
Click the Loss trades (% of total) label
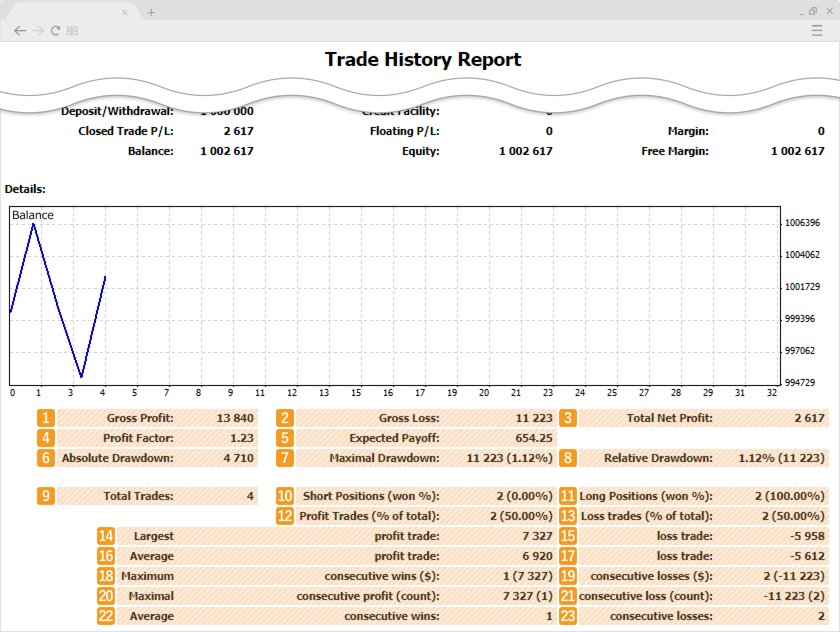tap(646, 516)
